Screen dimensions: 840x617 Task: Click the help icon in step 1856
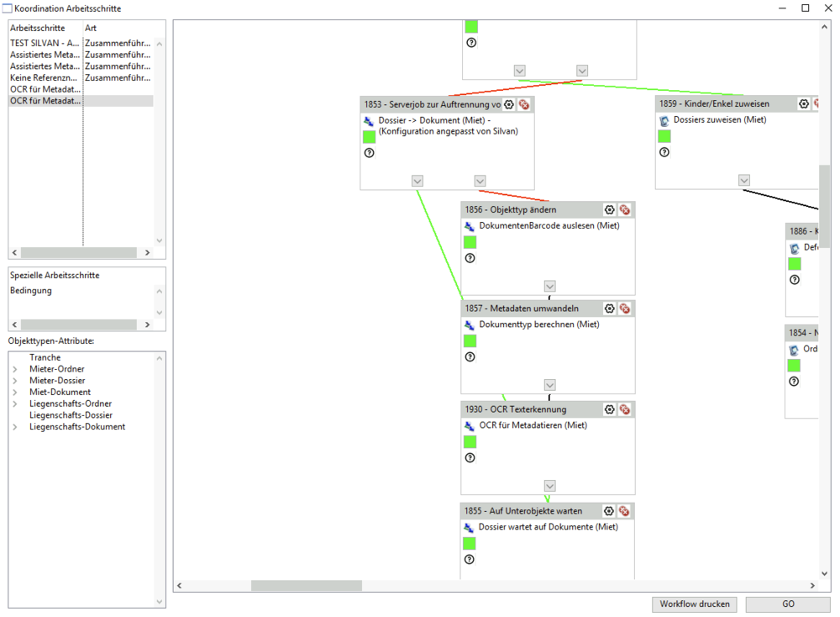[x=470, y=258]
